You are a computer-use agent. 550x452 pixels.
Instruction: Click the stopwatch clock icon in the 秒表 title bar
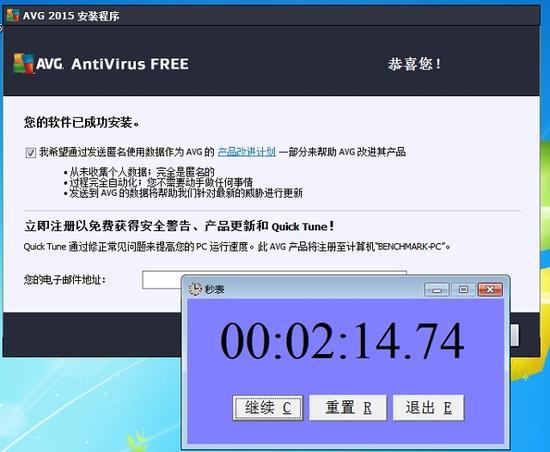coord(195,289)
